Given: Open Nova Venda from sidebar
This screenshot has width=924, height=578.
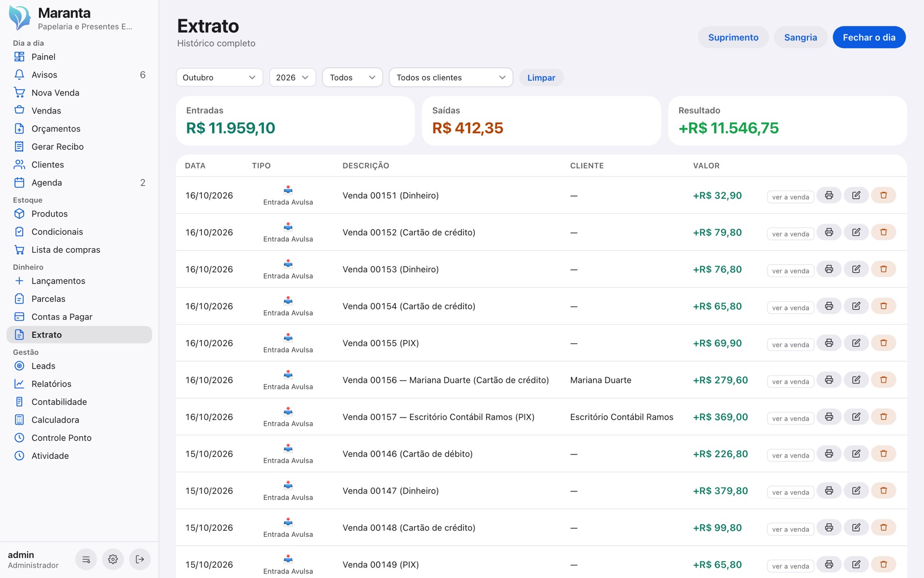Looking at the screenshot, I should 79,93.
